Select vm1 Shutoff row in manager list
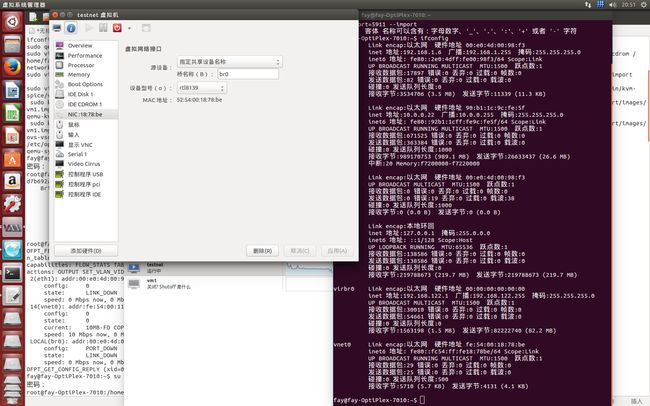 230,284
